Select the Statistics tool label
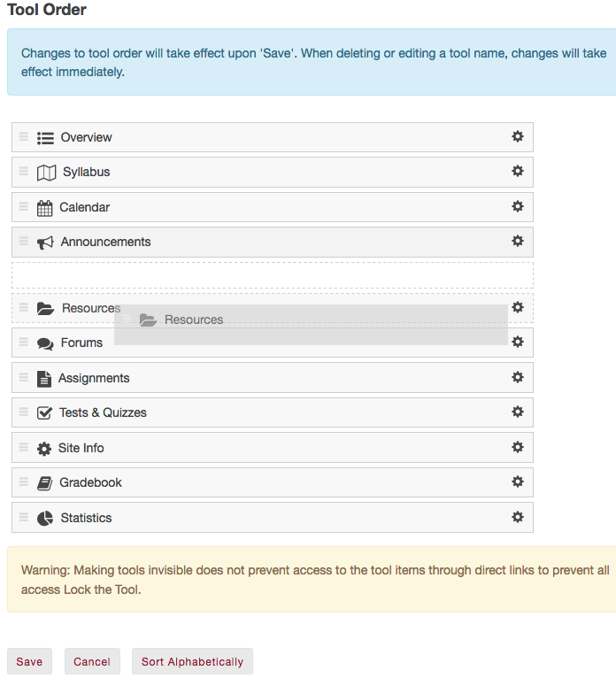The width and height of the screenshot is (616, 678). pos(86,518)
